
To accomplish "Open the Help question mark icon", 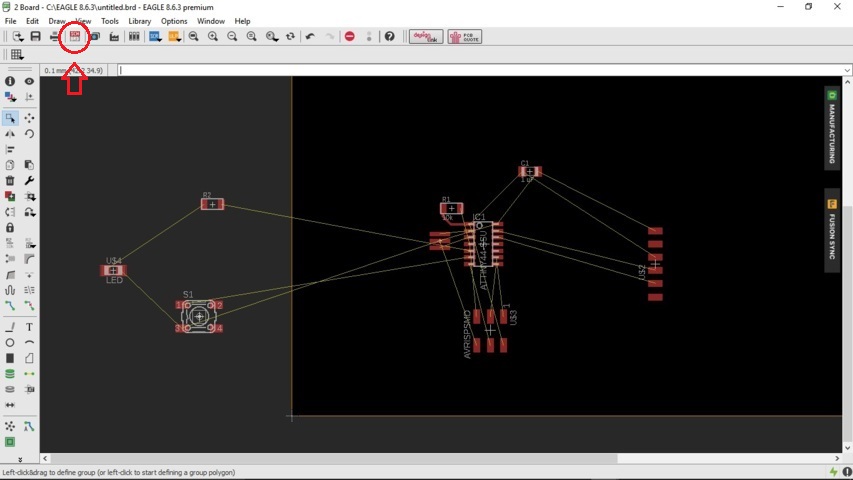I will coord(390,36).
